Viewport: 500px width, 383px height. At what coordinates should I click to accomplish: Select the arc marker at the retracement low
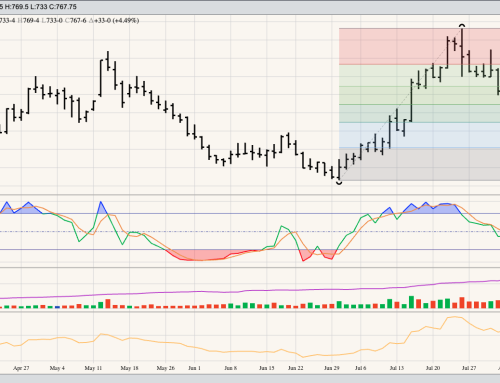click(x=339, y=183)
